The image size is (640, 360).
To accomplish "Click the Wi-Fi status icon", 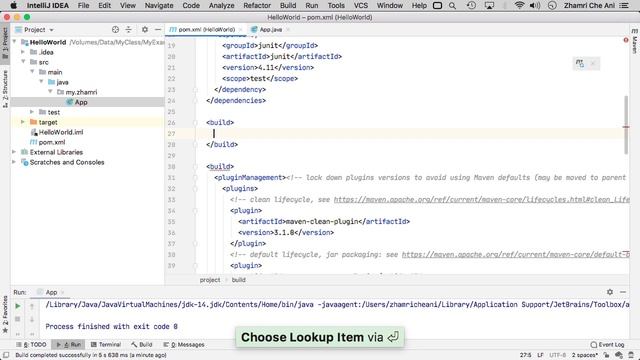I will 519,6.
